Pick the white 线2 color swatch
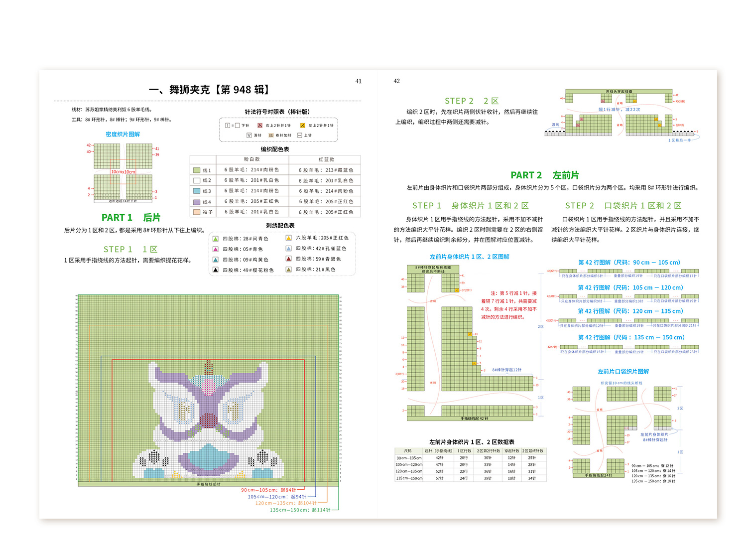Image resolution: width=747 pixels, height=560 pixels. [x=197, y=181]
